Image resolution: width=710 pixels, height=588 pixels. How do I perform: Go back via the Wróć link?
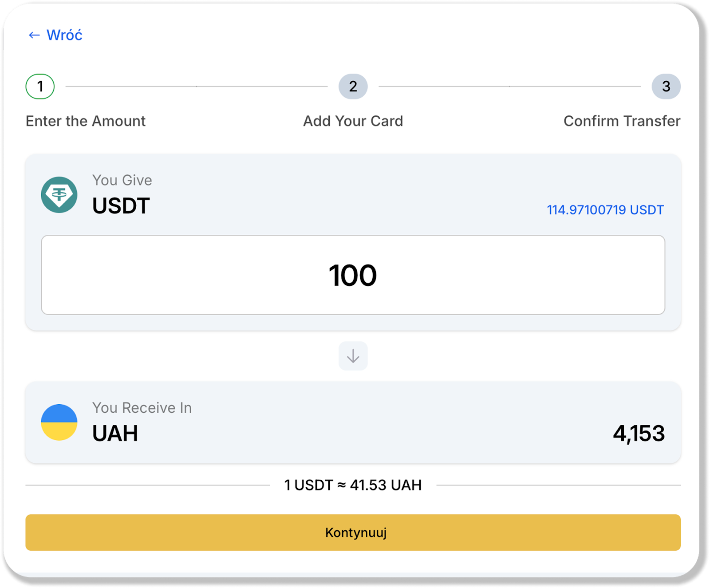point(64,35)
